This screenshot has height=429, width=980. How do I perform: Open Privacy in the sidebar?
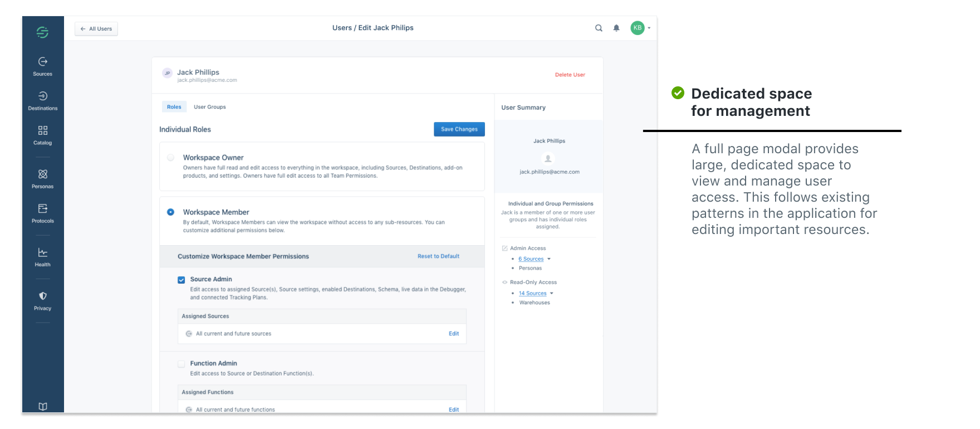tap(42, 300)
